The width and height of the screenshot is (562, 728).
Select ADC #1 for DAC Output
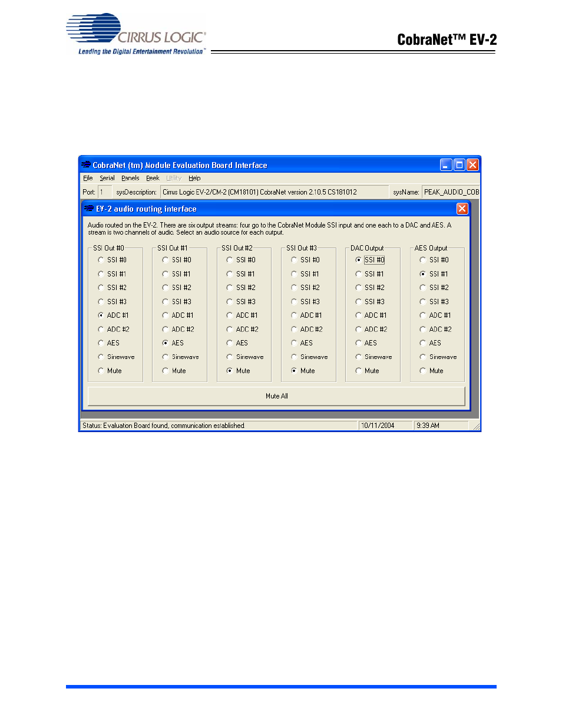[x=358, y=315]
